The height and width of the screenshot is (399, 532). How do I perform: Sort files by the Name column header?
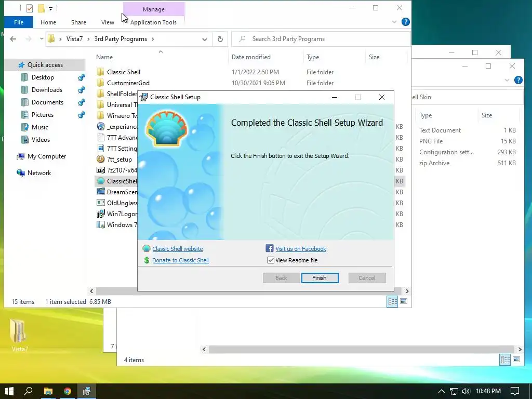pos(104,57)
